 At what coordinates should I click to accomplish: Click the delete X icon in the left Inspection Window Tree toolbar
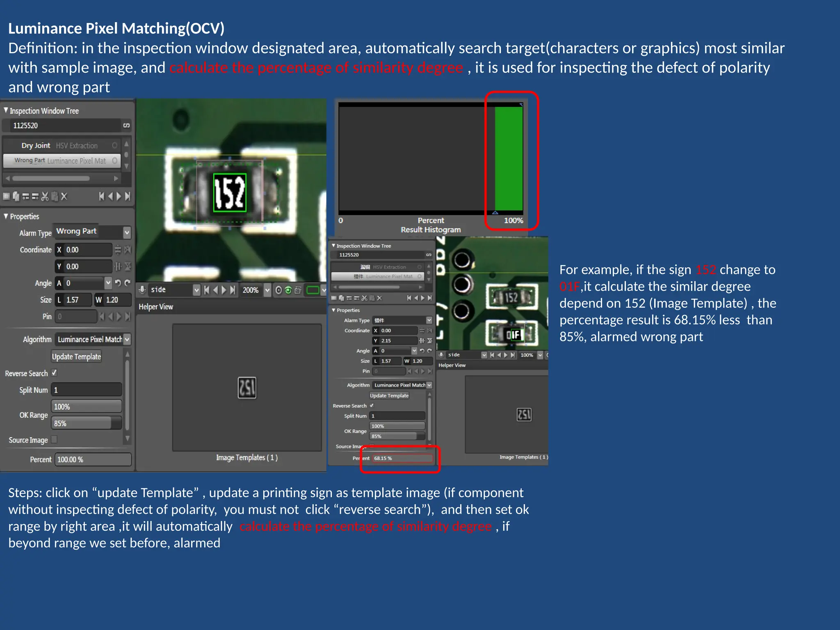click(x=64, y=196)
